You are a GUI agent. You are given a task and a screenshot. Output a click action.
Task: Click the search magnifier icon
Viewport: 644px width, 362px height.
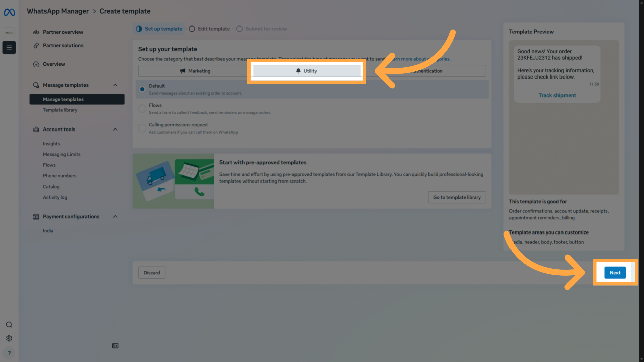click(x=9, y=325)
